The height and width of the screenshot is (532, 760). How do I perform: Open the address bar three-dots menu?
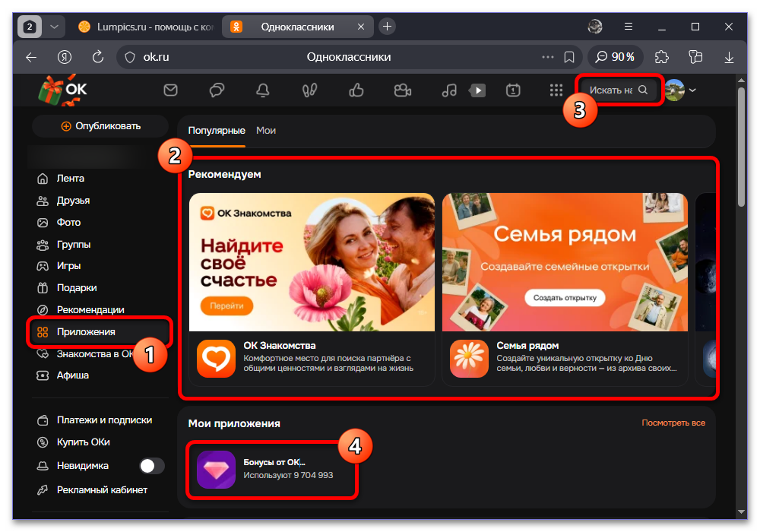pos(548,57)
